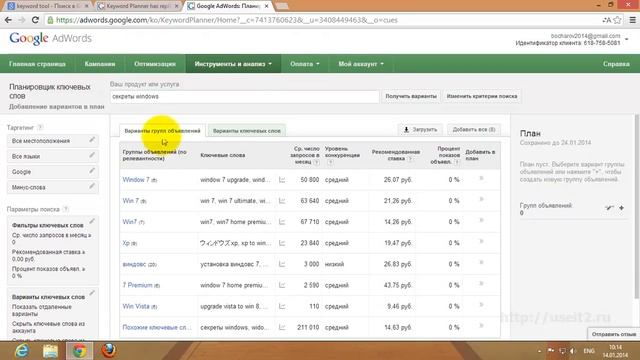This screenshot has width=640, height=360.
Task: Open trend chart icon for Window 7 row
Action: (282, 180)
